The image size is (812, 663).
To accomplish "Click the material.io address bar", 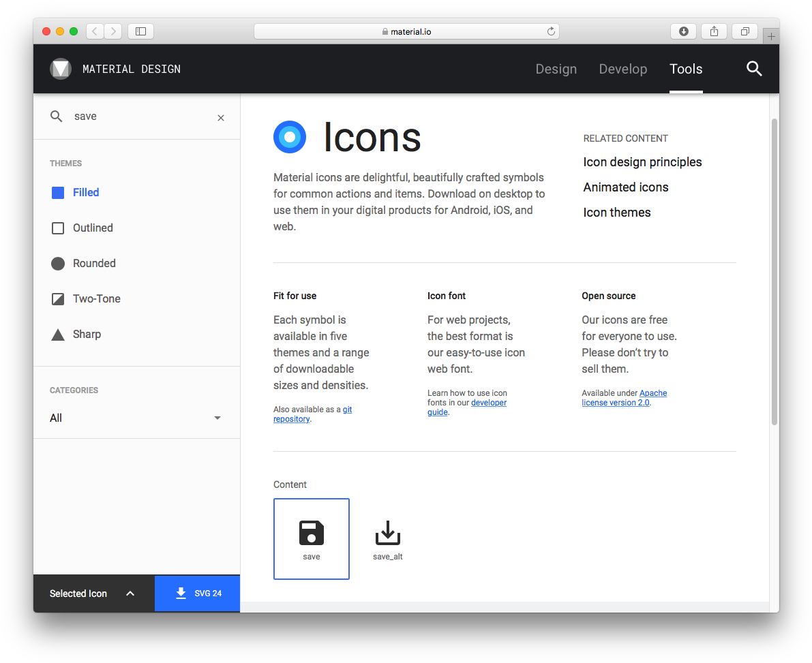I will coord(406,31).
